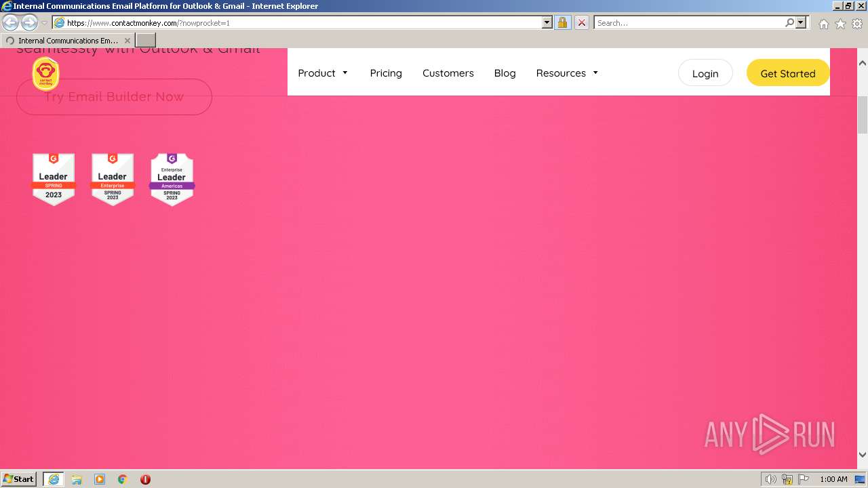Screen dimensions: 868x488
Task: Expand the search provider dropdown
Action: (801, 22)
